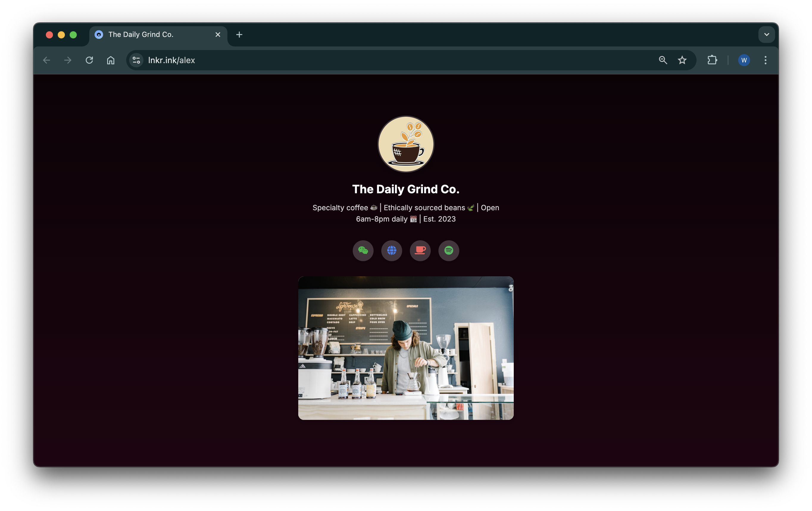Open the WeChat link icon

(363, 251)
